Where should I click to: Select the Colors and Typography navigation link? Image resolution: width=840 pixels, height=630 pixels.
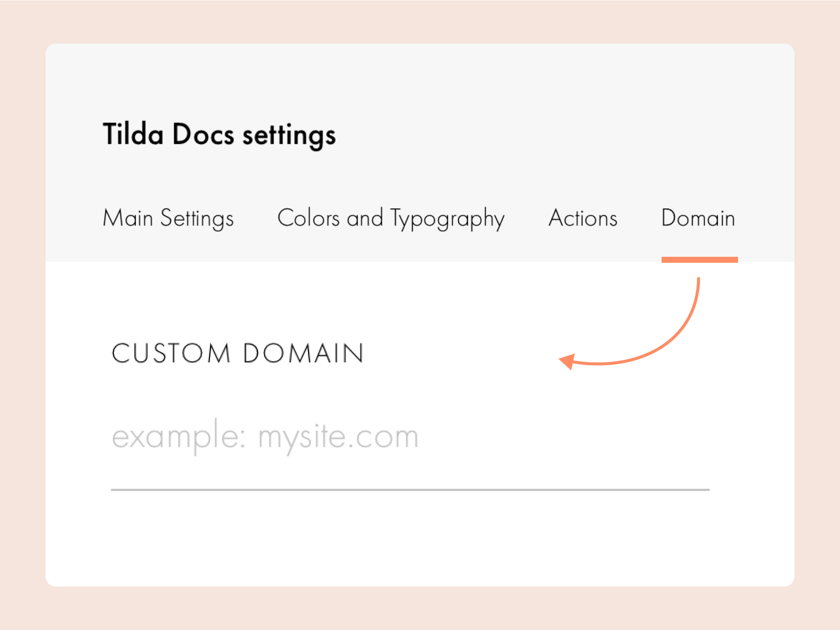point(391,218)
